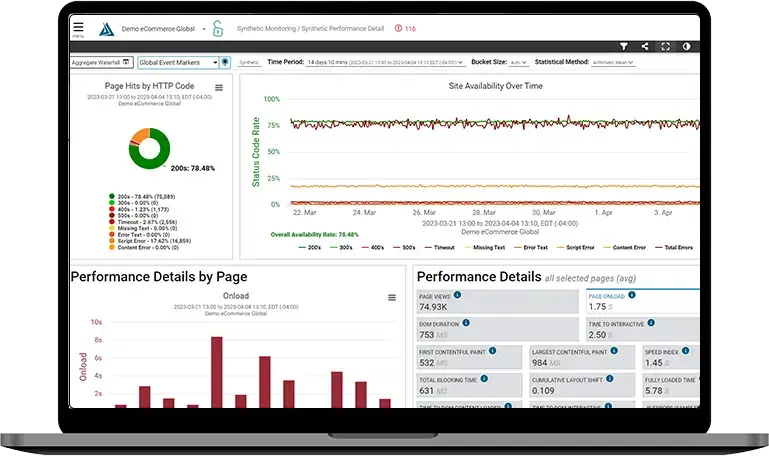769x456 pixels.
Task: Select the Cumulative Layout Shift tile
Action: point(582,385)
